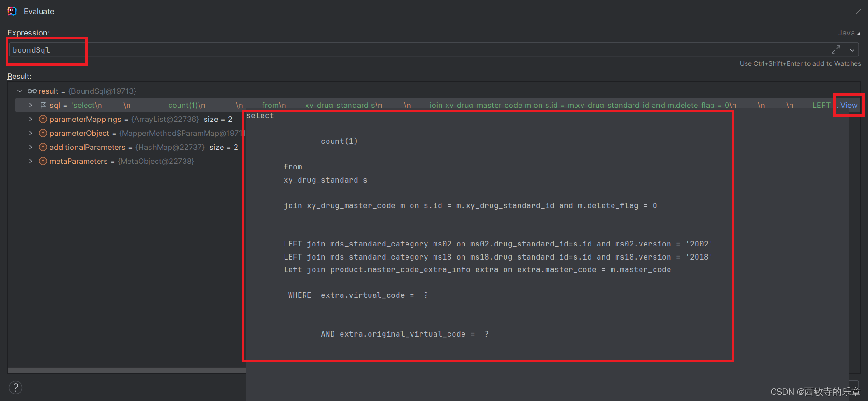Click the 'from' keyword line in the popup

click(293, 167)
